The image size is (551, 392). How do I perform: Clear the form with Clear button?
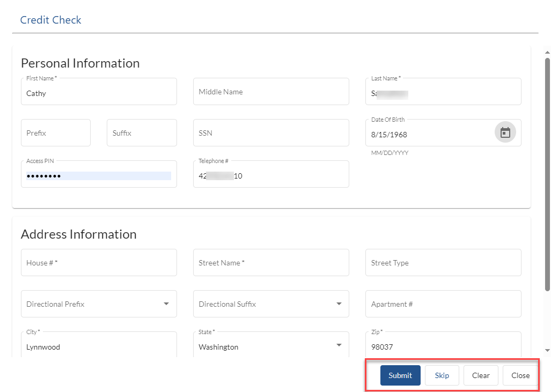coord(481,375)
